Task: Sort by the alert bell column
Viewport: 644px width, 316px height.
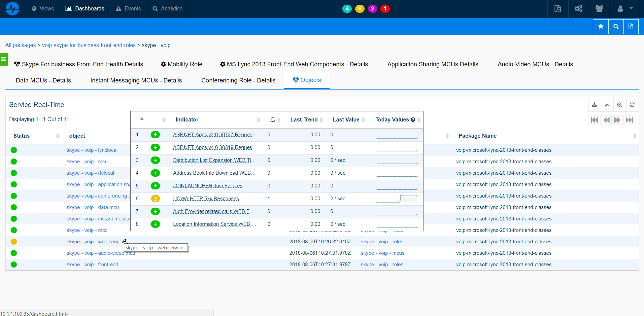Action: tap(275, 119)
